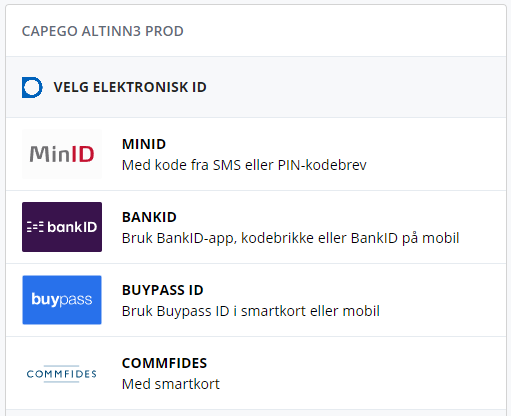
Task: Click empty area of the Commfides row
Action: coord(367,373)
